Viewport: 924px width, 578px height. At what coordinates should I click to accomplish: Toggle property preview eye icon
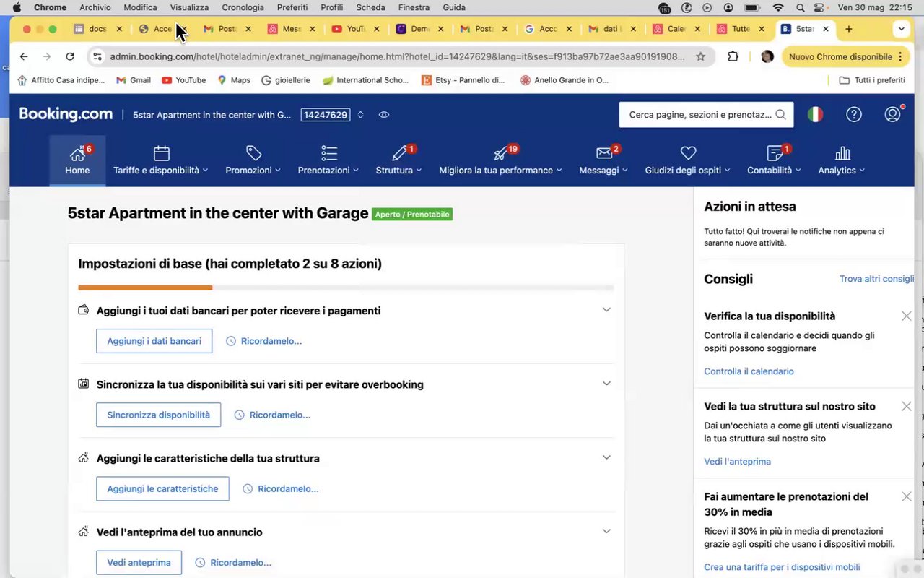pyautogui.click(x=384, y=114)
